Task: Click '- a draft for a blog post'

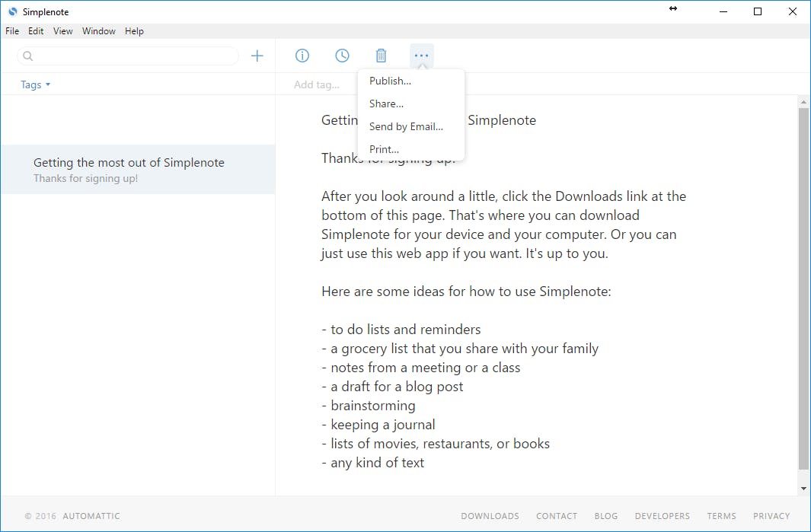Action: tap(392, 387)
